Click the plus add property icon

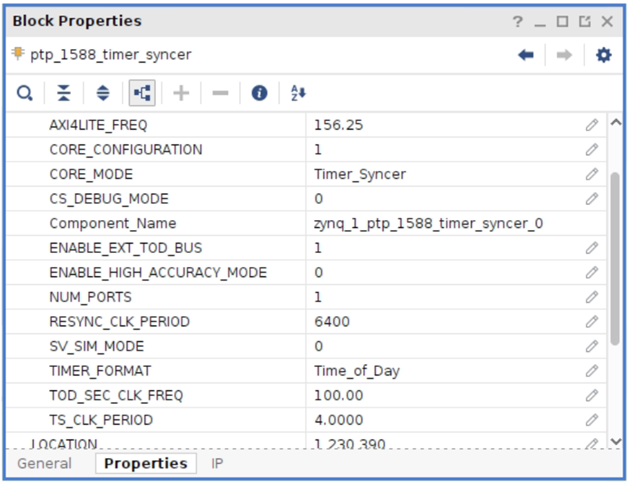[x=181, y=93]
